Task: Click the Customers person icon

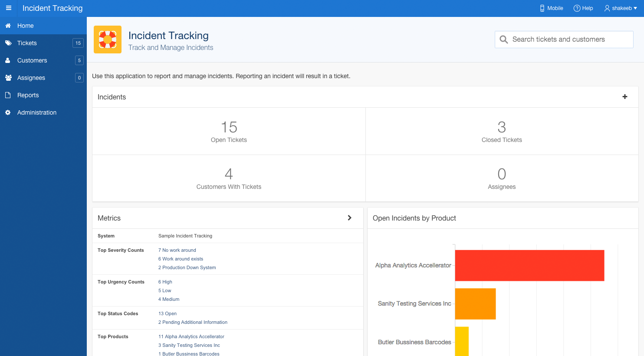Action: (8, 60)
